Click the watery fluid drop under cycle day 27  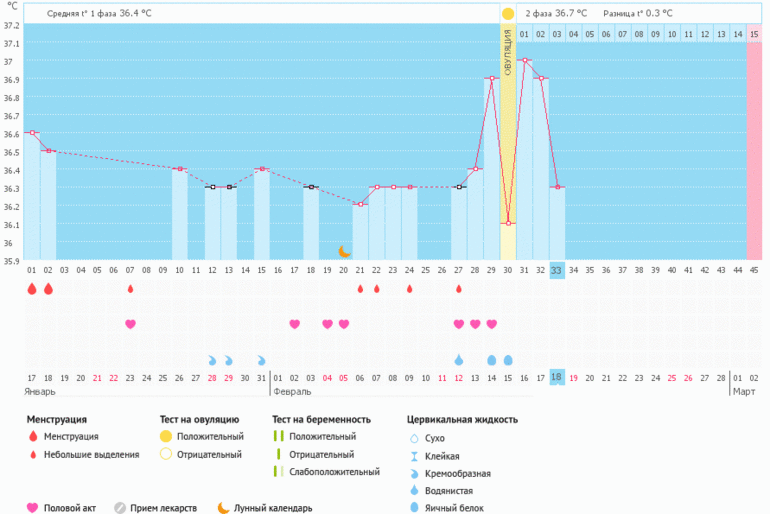click(x=459, y=360)
